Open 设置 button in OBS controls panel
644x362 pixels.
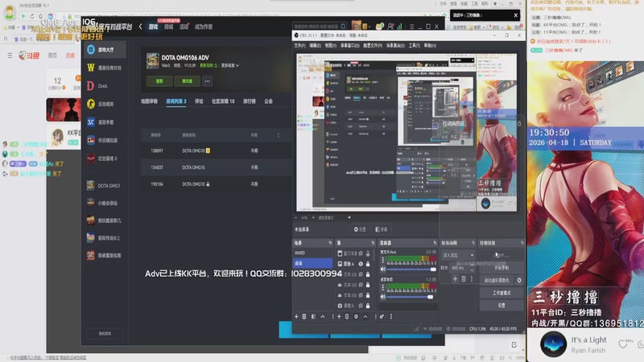502,306
